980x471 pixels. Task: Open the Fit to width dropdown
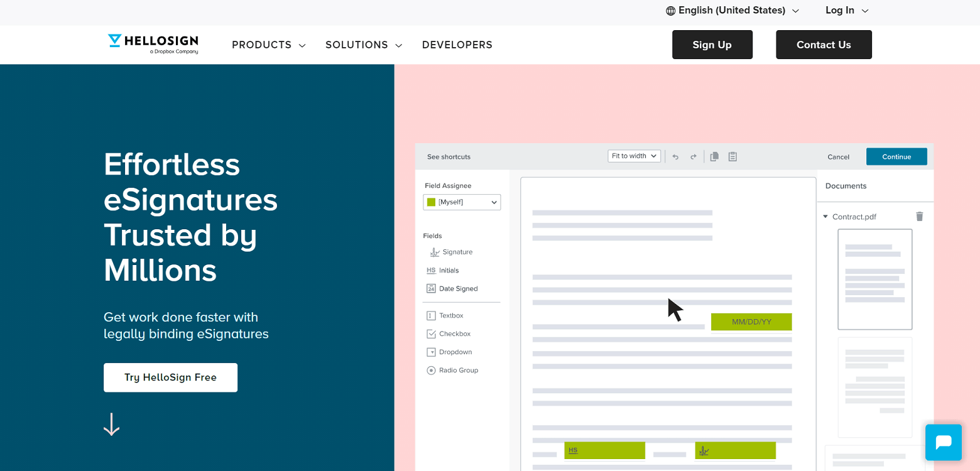point(634,156)
